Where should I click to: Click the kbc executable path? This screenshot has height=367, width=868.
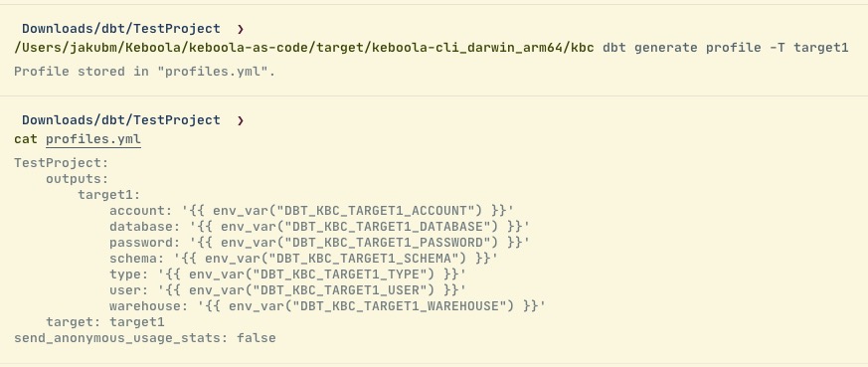coord(304,48)
